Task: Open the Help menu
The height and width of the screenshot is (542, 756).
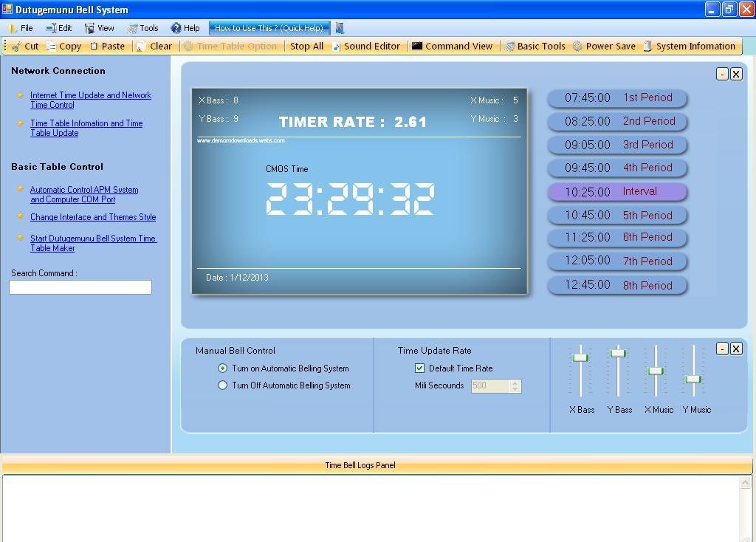Action: pos(185,28)
